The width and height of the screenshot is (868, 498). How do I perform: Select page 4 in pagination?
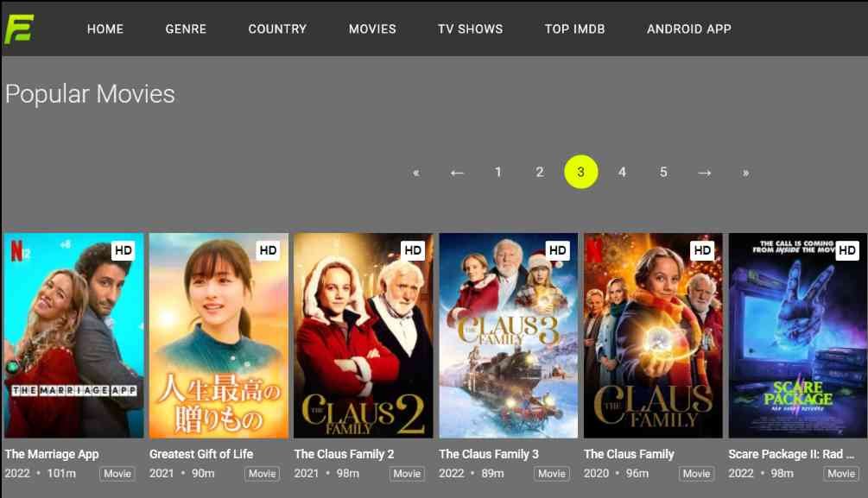click(x=622, y=172)
